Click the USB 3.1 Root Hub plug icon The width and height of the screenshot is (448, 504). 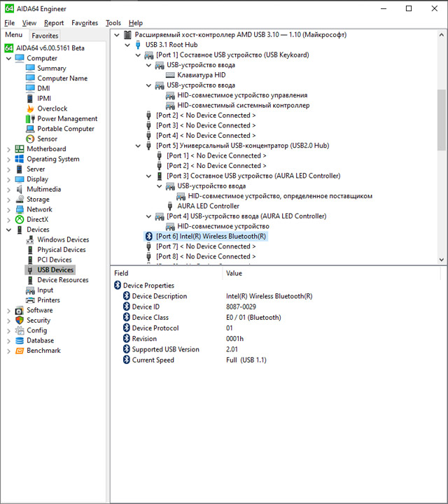pos(138,45)
